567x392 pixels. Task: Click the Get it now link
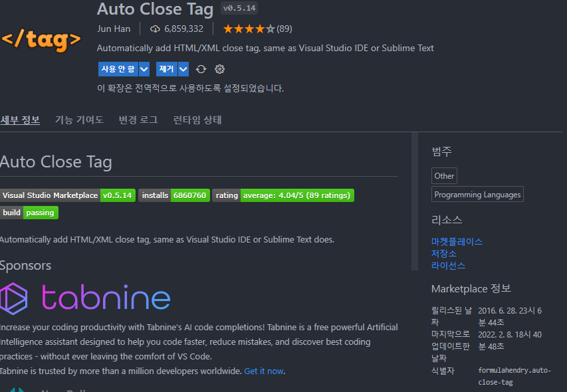click(x=264, y=371)
